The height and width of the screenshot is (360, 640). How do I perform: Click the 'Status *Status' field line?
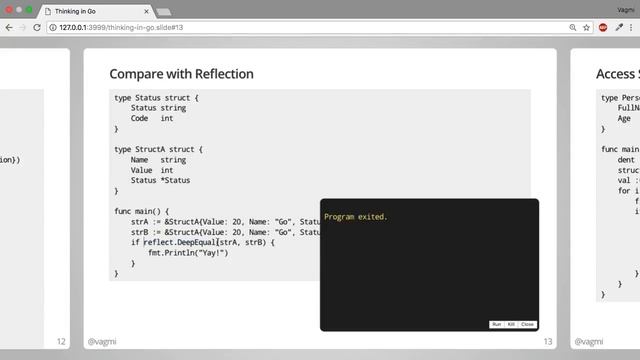coord(160,180)
